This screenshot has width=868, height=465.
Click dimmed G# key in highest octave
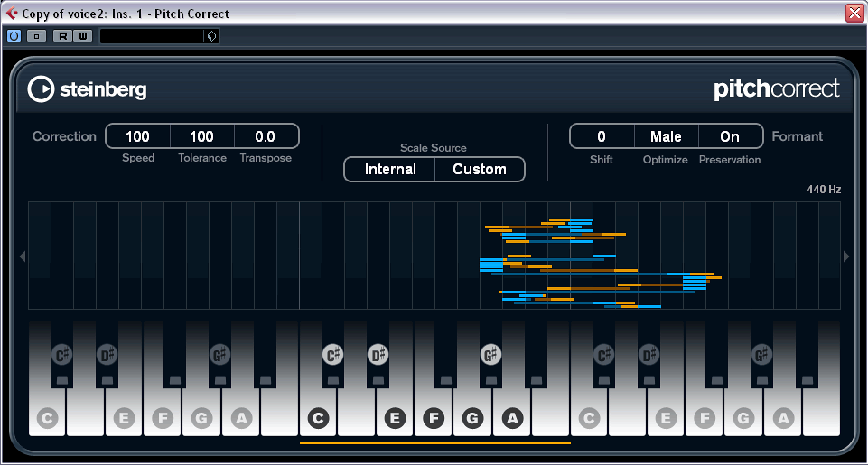tap(761, 354)
